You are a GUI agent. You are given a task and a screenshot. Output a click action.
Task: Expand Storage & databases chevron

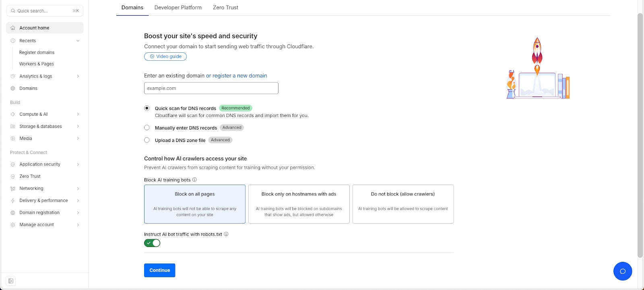click(78, 126)
